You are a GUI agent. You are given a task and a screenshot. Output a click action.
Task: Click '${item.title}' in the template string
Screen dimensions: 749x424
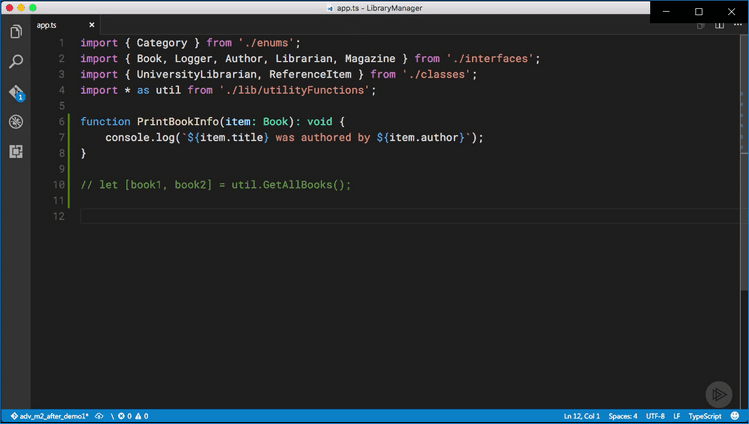pos(228,137)
